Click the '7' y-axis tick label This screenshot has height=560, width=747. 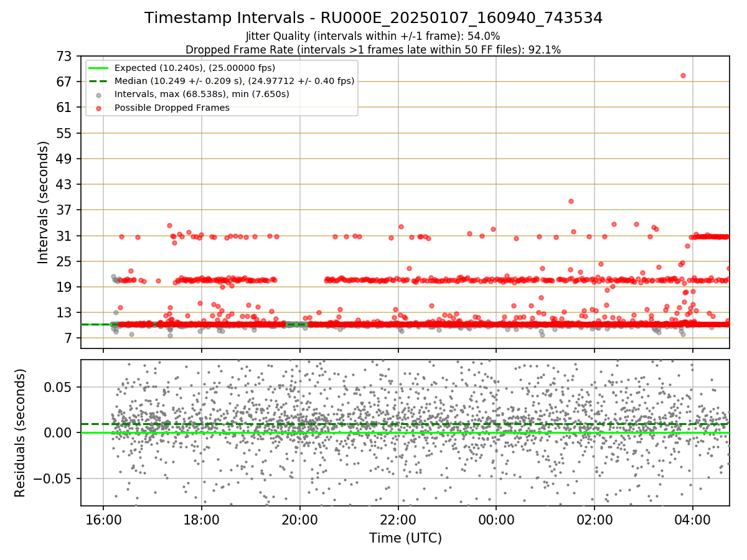(70, 338)
